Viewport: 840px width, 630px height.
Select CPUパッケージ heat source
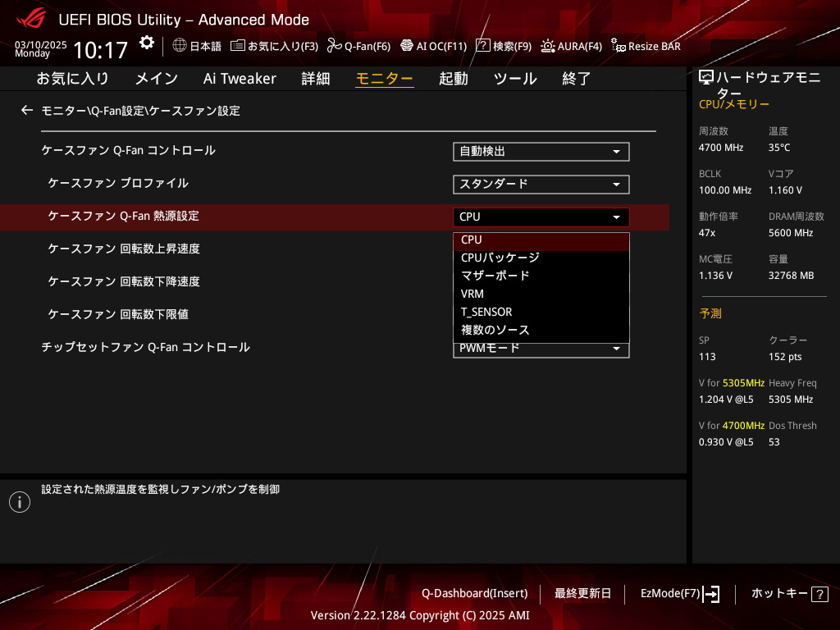tap(541, 258)
